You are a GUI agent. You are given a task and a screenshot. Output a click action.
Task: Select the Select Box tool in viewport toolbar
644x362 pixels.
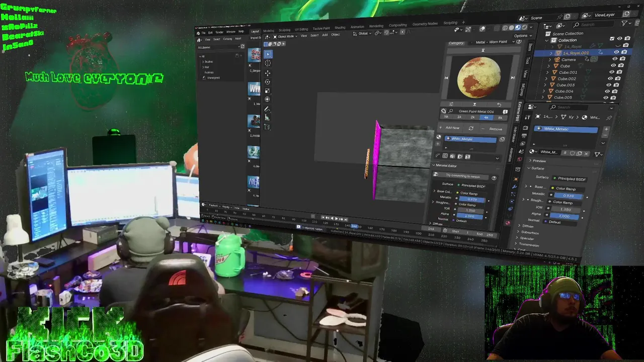tap(268, 54)
